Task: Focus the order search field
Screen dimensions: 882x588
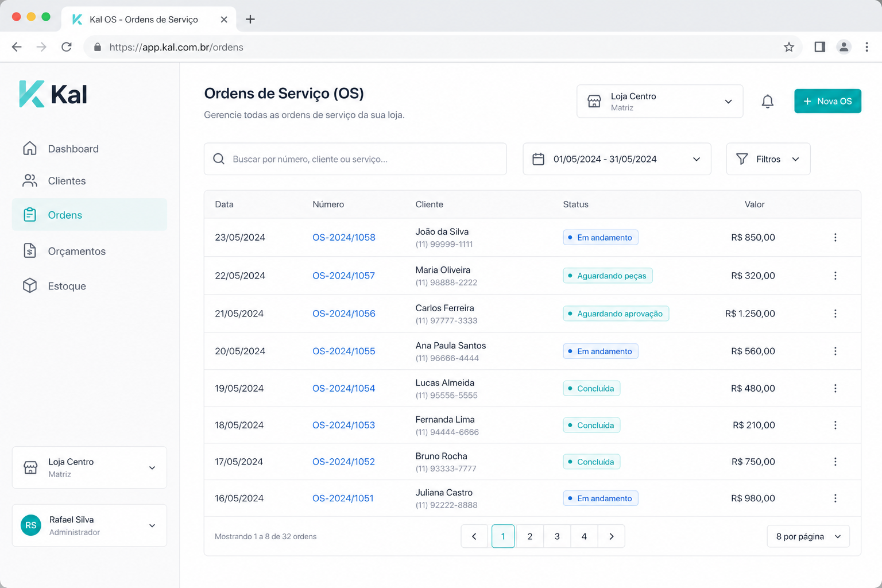Action: 355,159
